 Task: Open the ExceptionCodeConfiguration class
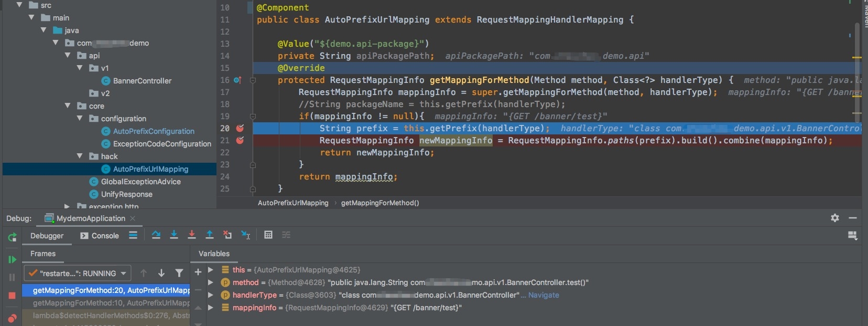pos(162,144)
